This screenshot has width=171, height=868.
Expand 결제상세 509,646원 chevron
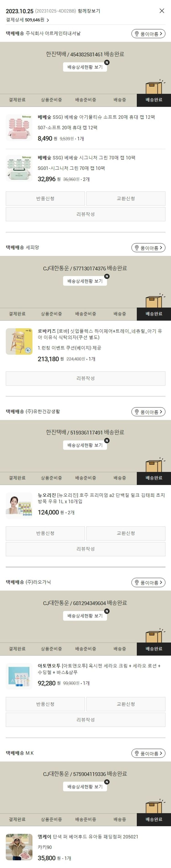48,20
